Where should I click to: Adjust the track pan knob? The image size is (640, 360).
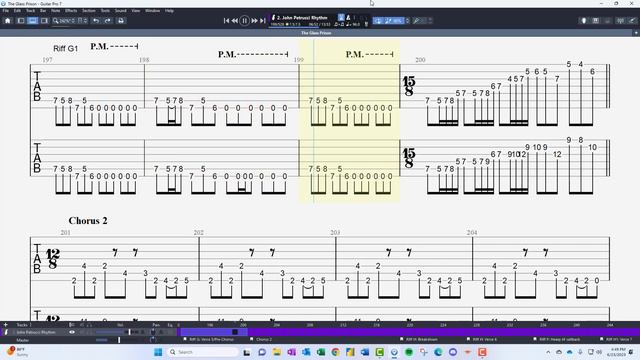click(x=153, y=332)
